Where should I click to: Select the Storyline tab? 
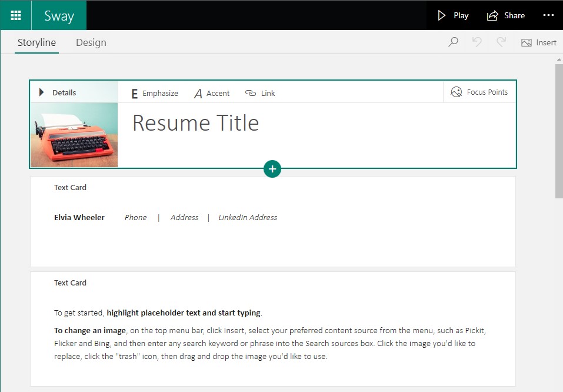click(36, 42)
